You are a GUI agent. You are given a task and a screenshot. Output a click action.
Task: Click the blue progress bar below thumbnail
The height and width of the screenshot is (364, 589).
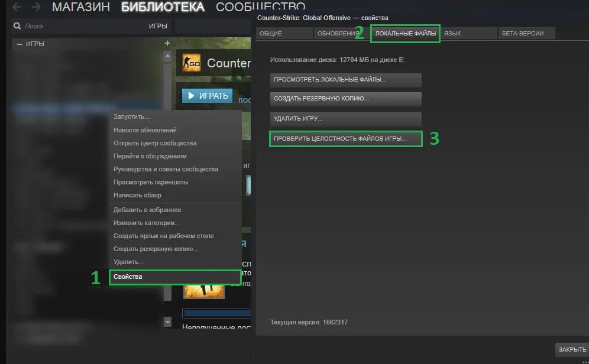click(217, 313)
